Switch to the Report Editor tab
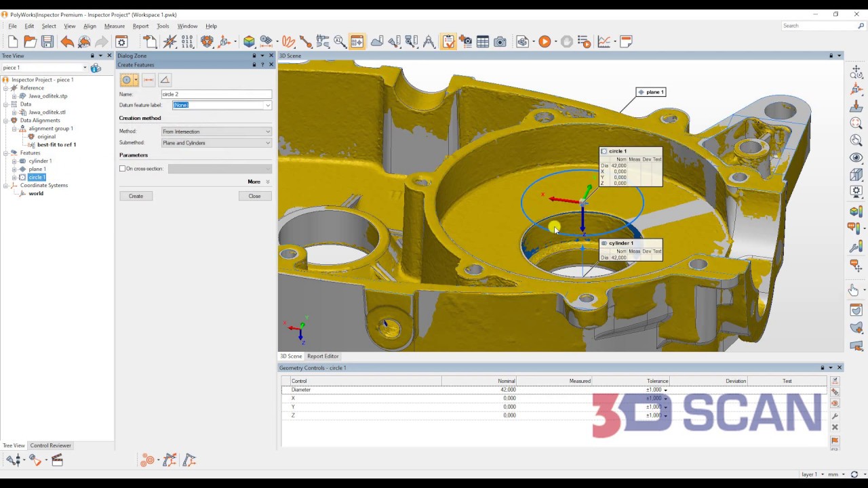The image size is (868, 488). click(x=322, y=356)
